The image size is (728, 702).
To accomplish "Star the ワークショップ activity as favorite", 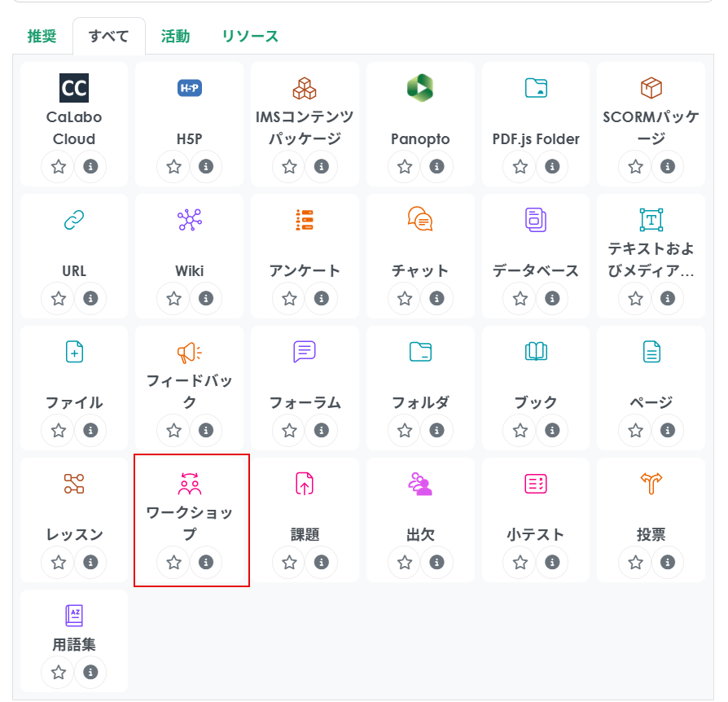I will (x=173, y=562).
